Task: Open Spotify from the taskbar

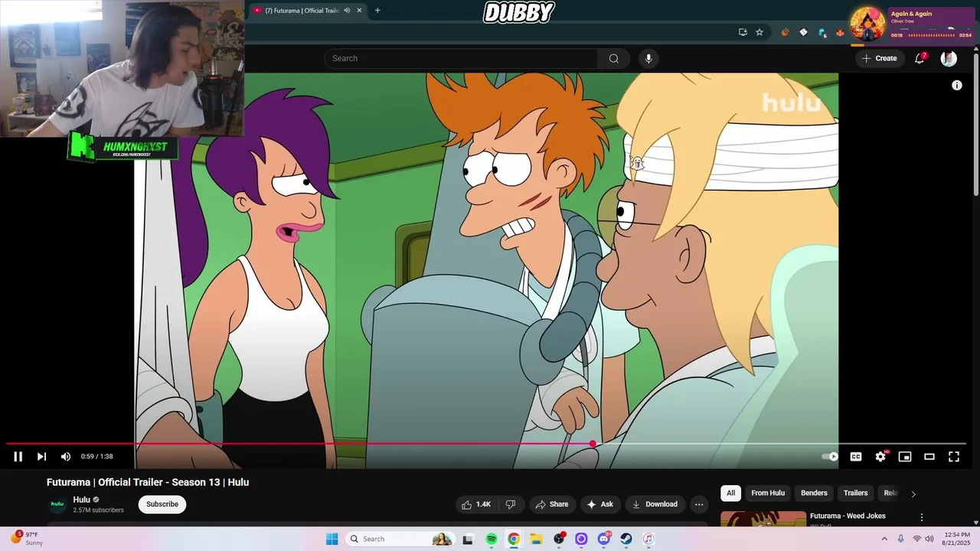Action: (492, 539)
